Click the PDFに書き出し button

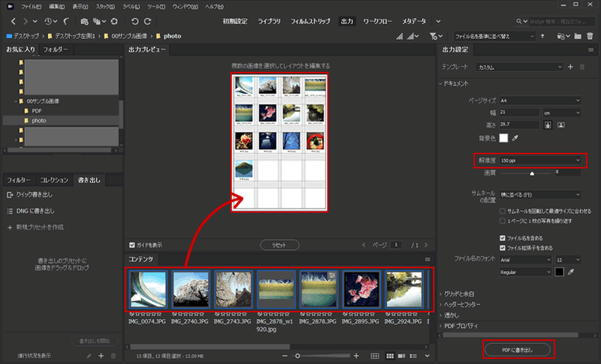(x=517, y=350)
